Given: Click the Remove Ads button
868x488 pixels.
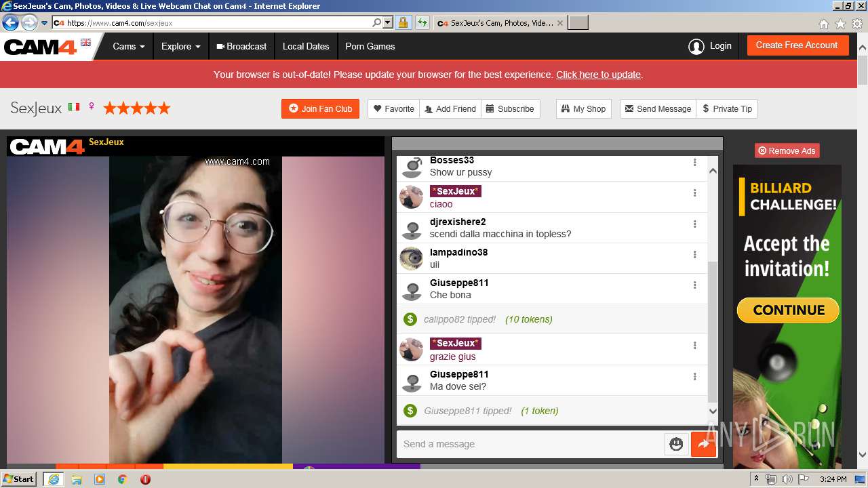Looking at the screenshot, I should tap(787, 150).
